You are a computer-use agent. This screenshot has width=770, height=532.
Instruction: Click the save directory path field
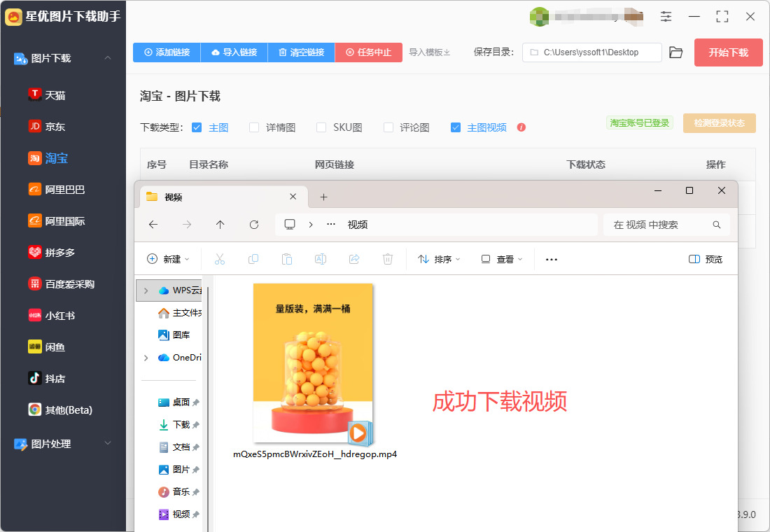click(x=591, y=52)
